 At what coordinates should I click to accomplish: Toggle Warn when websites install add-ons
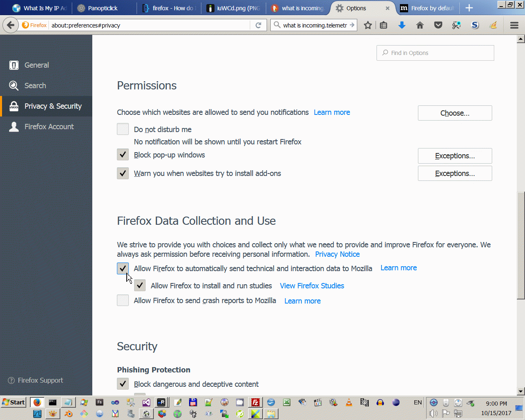[123, 173]
